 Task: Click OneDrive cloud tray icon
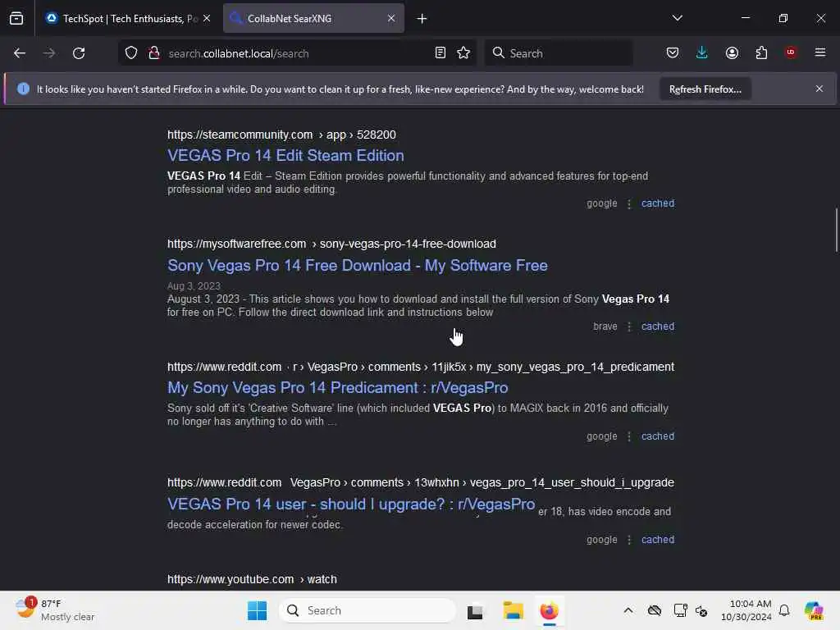655,610
